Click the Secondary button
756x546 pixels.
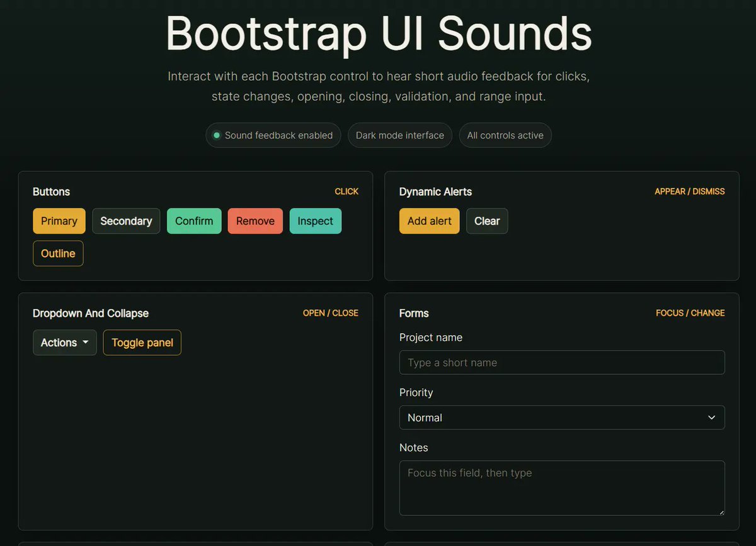pos(126,221)
